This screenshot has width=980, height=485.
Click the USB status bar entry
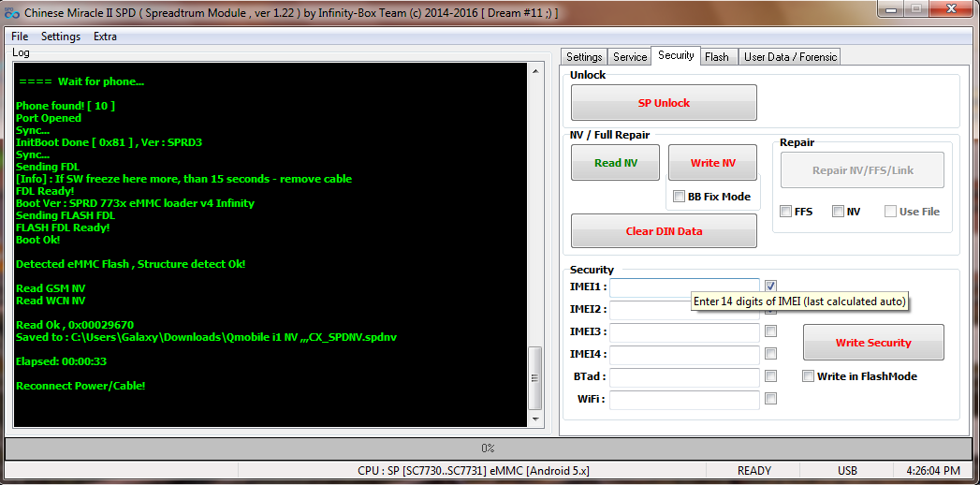tap(847, 471)
